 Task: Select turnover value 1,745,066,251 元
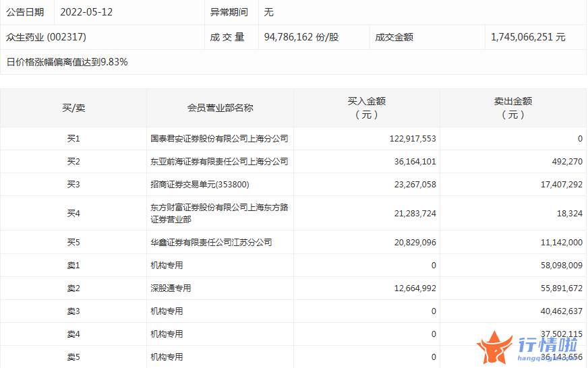pyautogui.click(x=528, y=36)
